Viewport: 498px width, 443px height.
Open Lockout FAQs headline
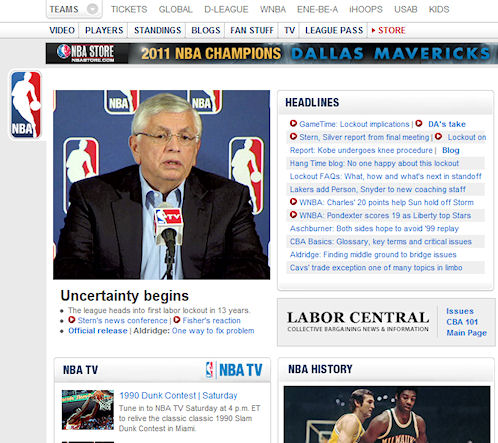coord(386,176)
